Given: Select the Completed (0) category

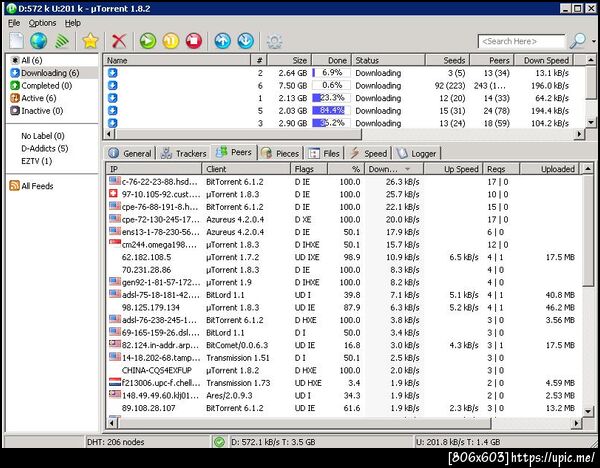Looking at the screenshot, I should coord(41,85).
